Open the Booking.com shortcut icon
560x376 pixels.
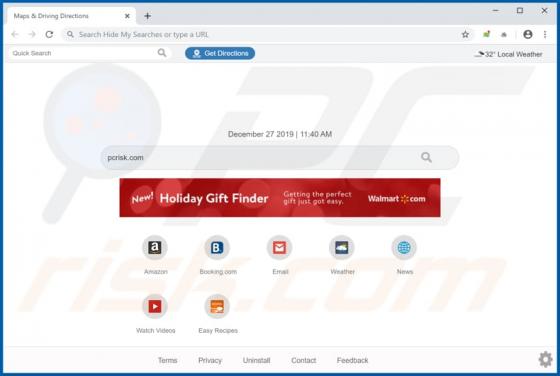coord(217,247)
